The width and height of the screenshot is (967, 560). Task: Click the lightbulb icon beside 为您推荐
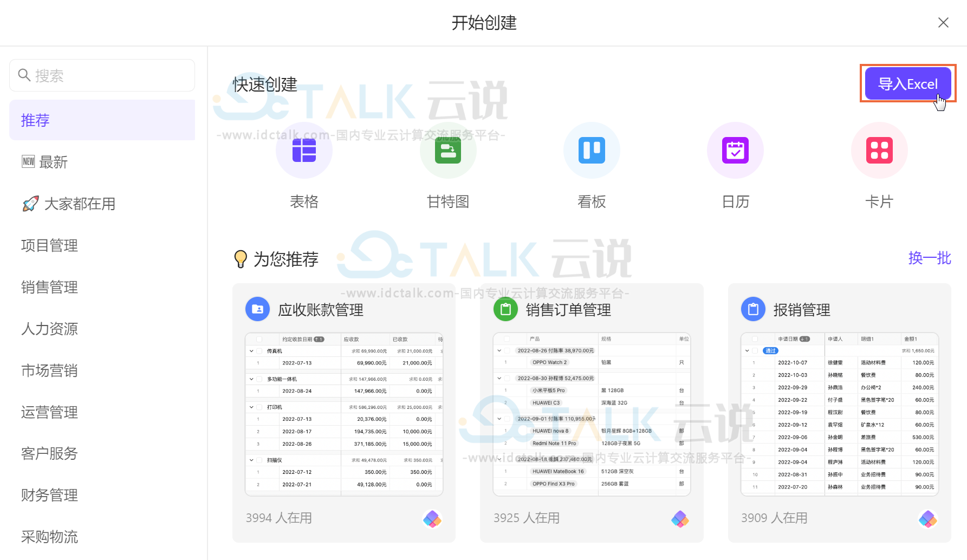tap(241, 259)
